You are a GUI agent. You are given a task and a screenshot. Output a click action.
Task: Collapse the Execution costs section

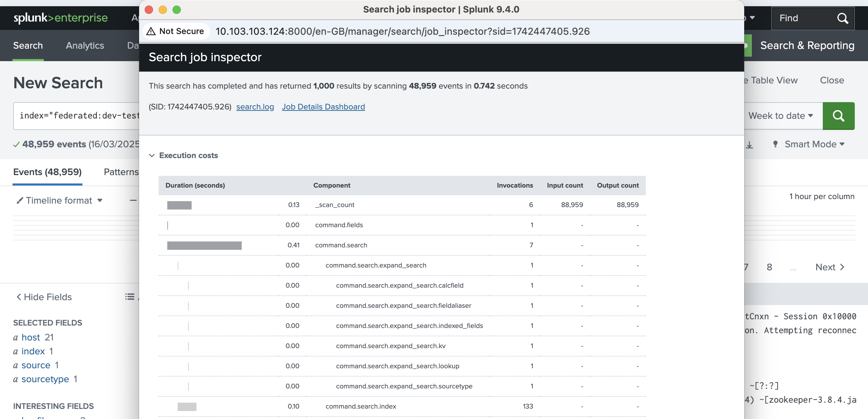pos(152,155)
